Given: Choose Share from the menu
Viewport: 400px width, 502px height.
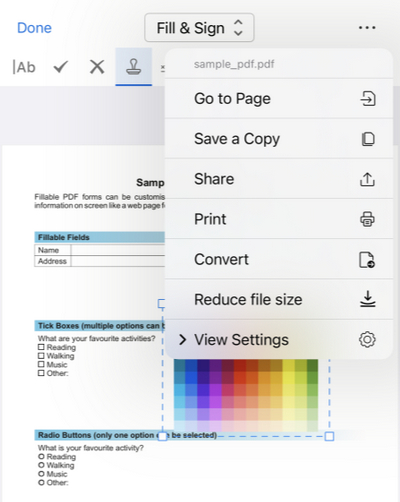Looking at the screenshot, I should (x=279, y=179).
